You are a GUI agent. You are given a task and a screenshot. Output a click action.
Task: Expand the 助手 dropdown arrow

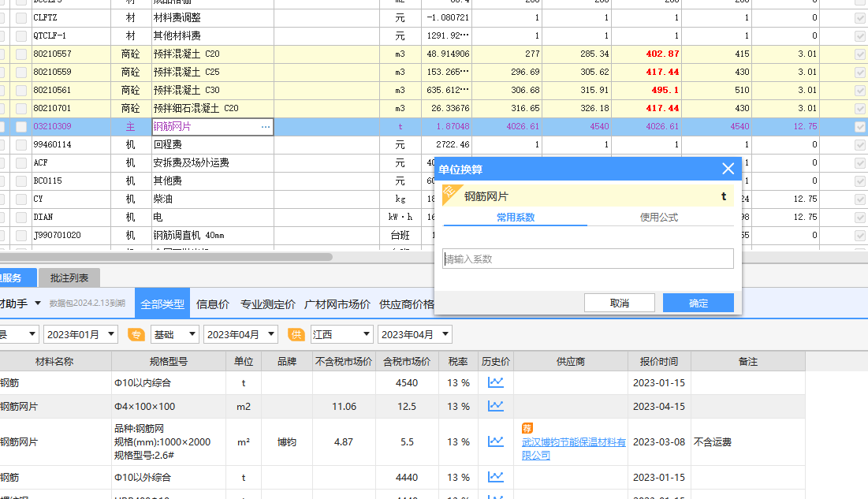[x=38, y=303]
